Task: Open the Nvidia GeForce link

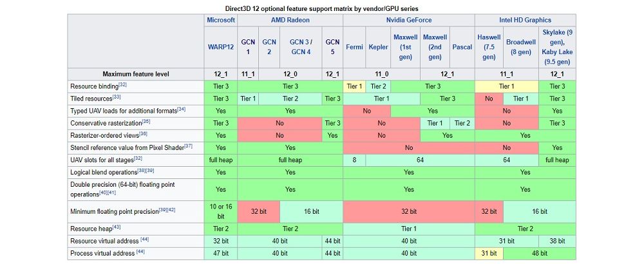Action: pos(409,19)
